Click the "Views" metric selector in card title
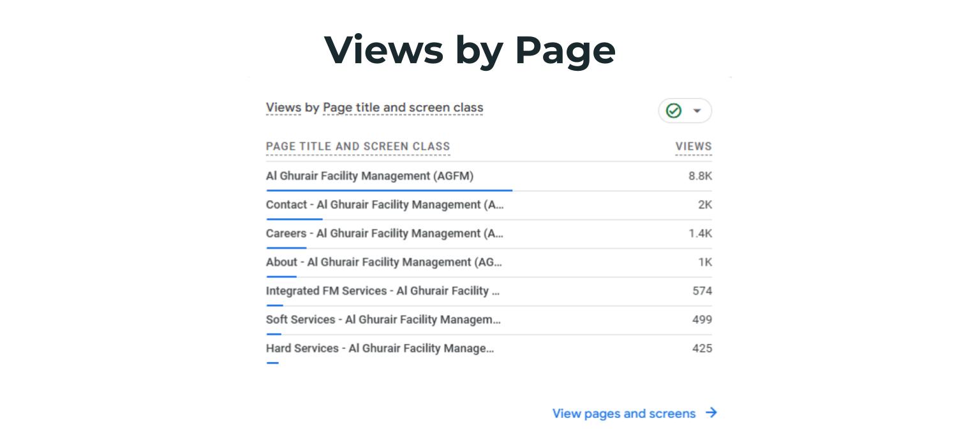Screen dimensions: 980x433 [283, 108]
